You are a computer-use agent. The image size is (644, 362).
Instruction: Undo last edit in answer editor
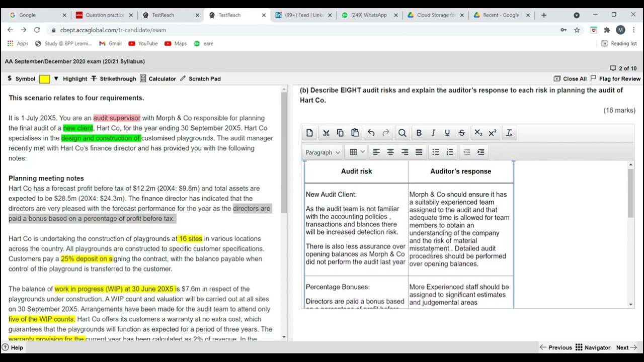(371, 133)
